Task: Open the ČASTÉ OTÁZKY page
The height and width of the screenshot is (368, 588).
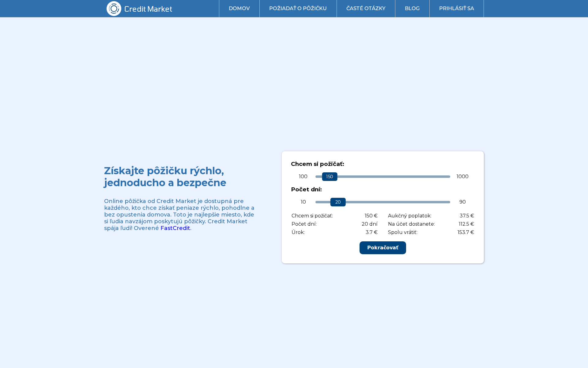Action: pos(366,8)
